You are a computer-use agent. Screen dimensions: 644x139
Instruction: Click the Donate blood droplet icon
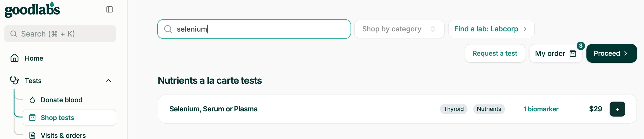[32, 100]
